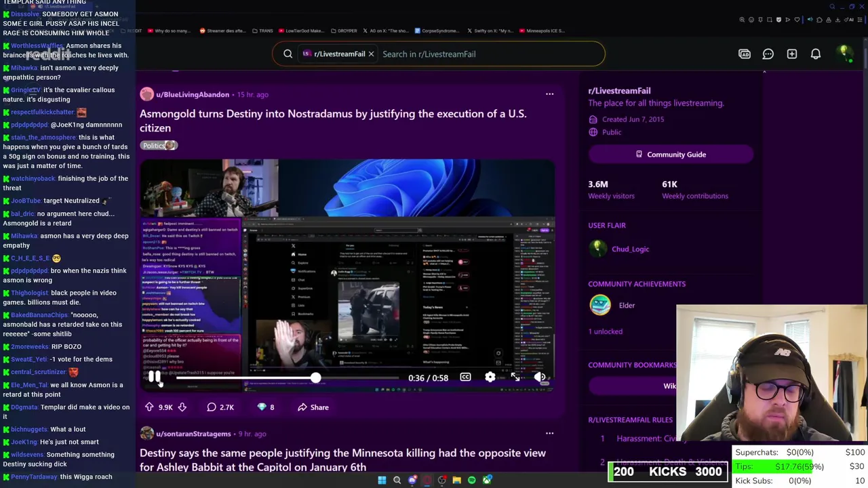Open Windows taskbar search
Screen dimensions: 868x488
pyautogui.click(x=397, y=480)
